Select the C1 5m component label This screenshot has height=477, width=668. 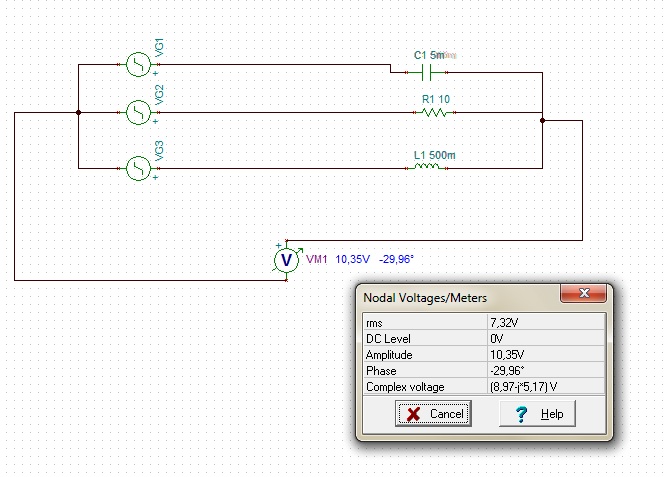(429, 55)
